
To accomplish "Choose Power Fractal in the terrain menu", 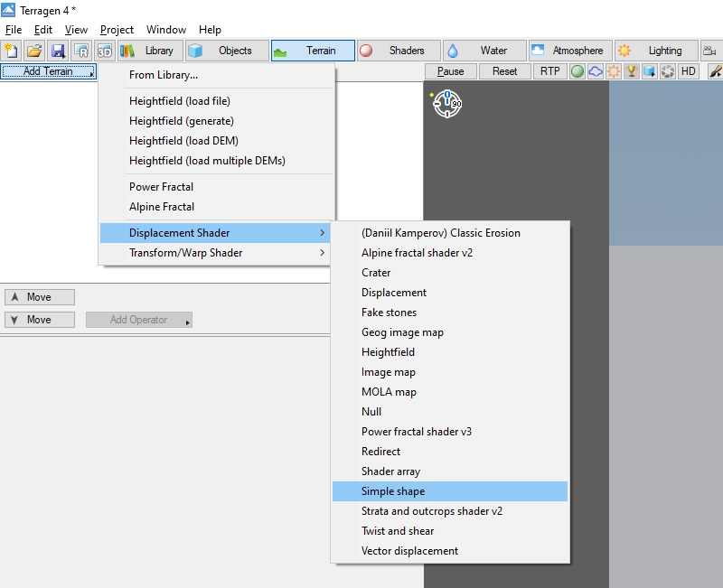I will click(161, 187).
